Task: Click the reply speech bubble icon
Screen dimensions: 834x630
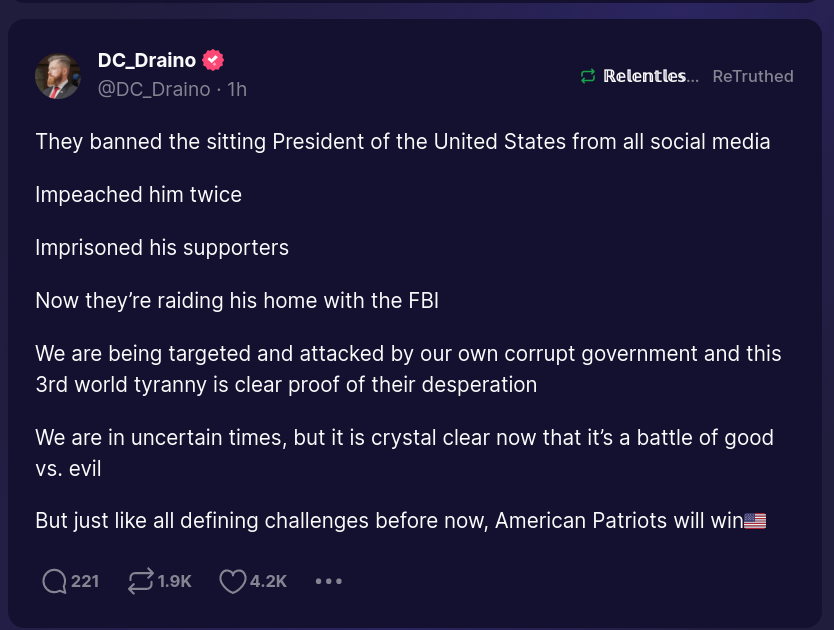Action: click(54, 581)
